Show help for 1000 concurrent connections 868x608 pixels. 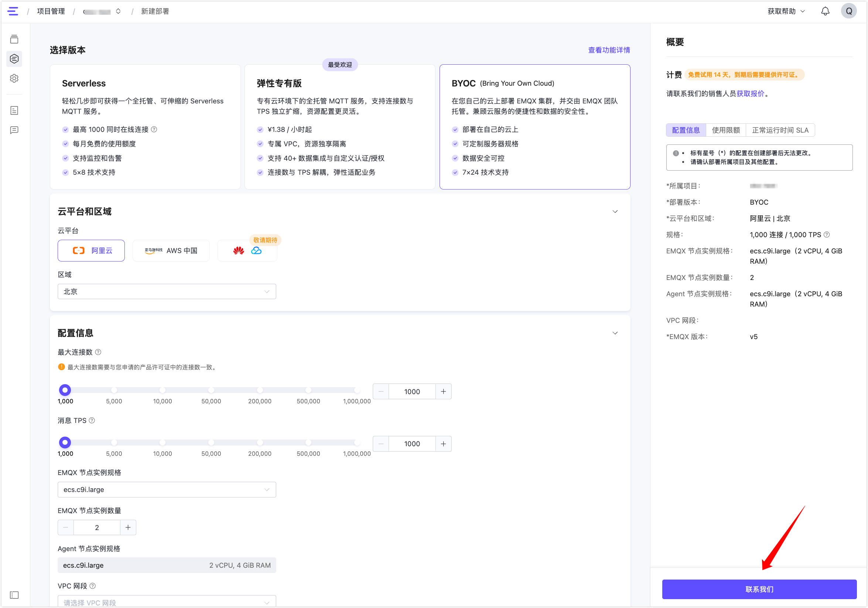pos(154,129)
